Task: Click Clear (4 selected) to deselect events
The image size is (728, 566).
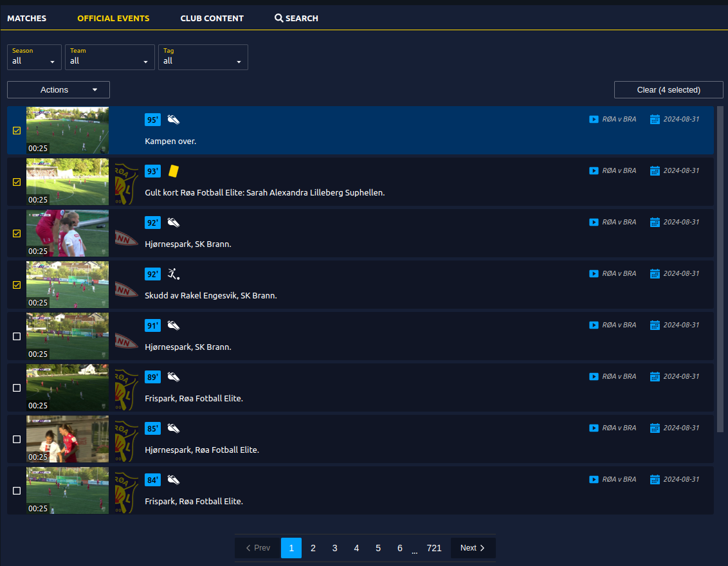Action: pyautogui.click(x=668, y=89)
